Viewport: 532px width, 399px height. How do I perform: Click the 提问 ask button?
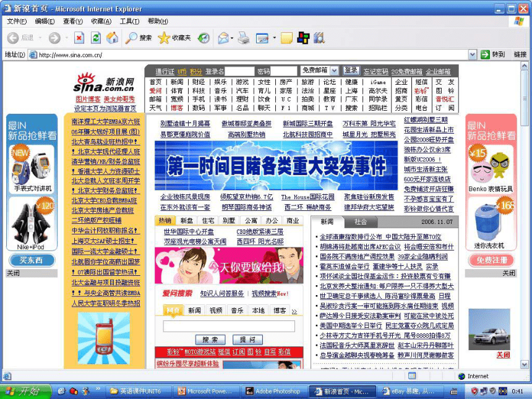pos(247,339)
